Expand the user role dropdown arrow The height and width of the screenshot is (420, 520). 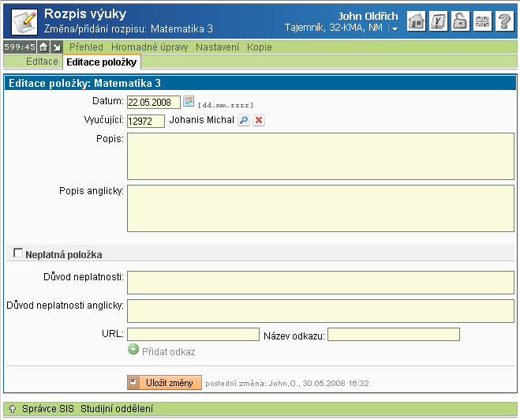click(394, 29)
